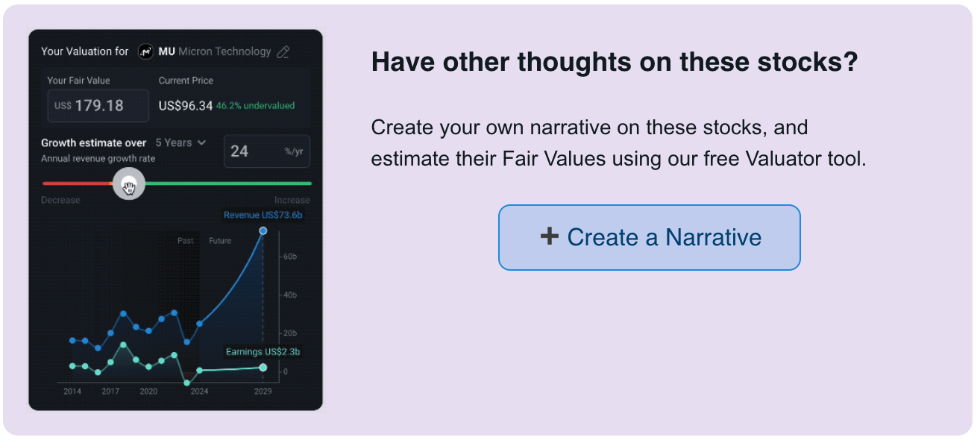Click the Revenue US$73.6b chart label

[x=263, y=216]
